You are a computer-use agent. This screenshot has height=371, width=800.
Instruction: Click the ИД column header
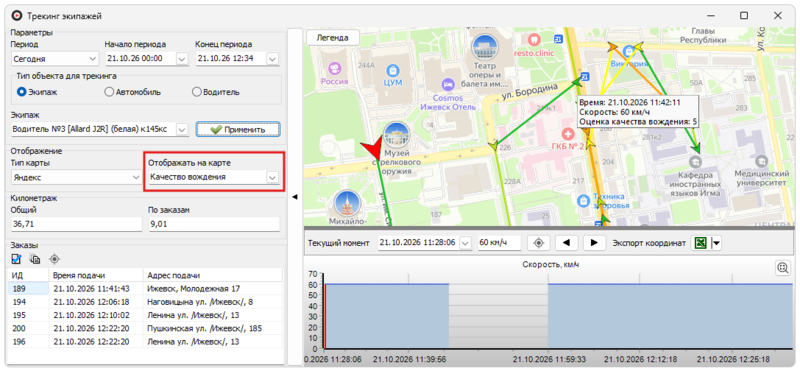pyautogui.click(x=29, y=276)
